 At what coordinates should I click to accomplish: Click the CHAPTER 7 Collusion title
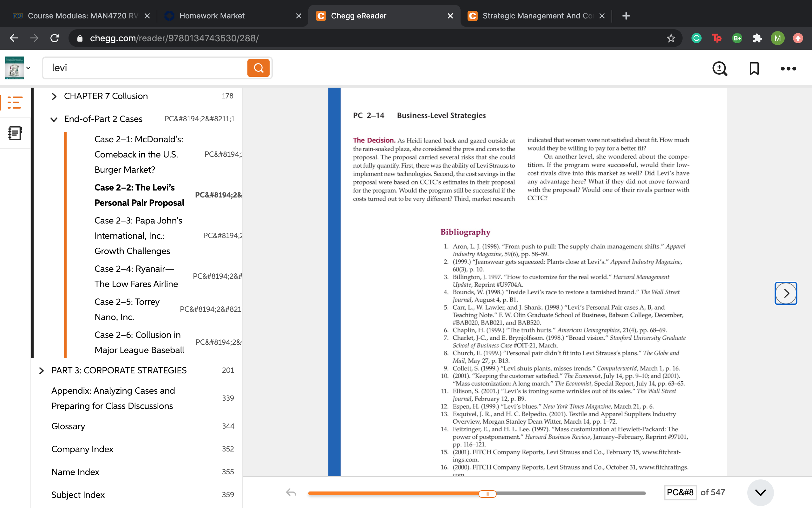(x=106, y=96)
